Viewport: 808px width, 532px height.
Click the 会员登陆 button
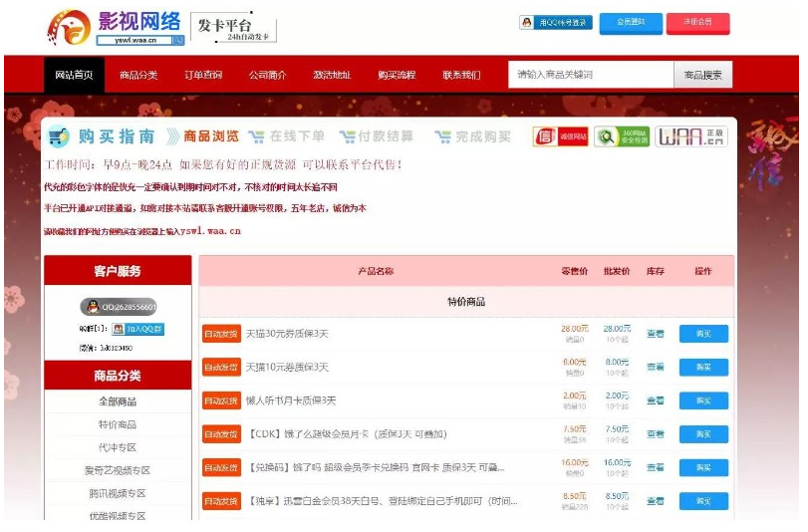pos(631,23)
